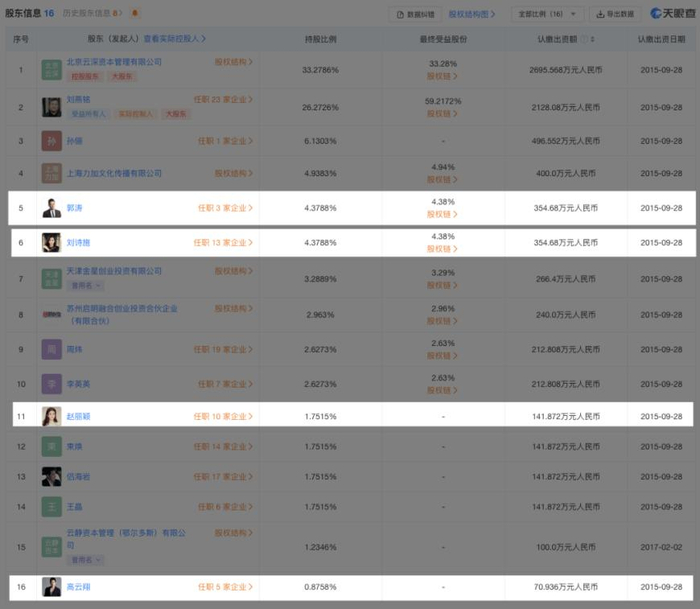Click the portrait photo in row 13
700x609 pixels.
point(51,477)
